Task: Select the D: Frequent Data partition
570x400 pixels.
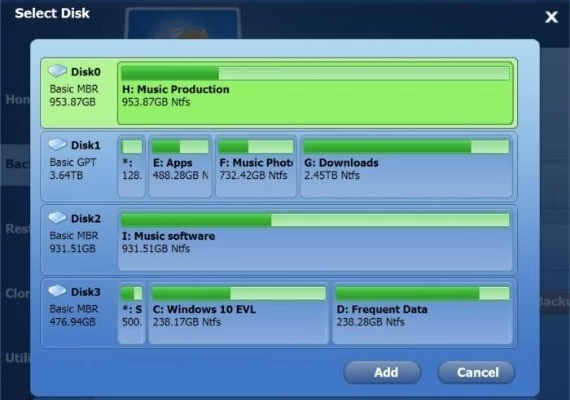Action: (x=422, y=313)
